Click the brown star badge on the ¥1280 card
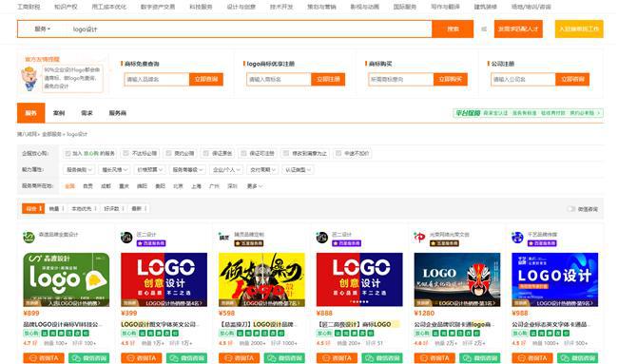The width and height of the screenshot is (618, 364). point(444,243)
